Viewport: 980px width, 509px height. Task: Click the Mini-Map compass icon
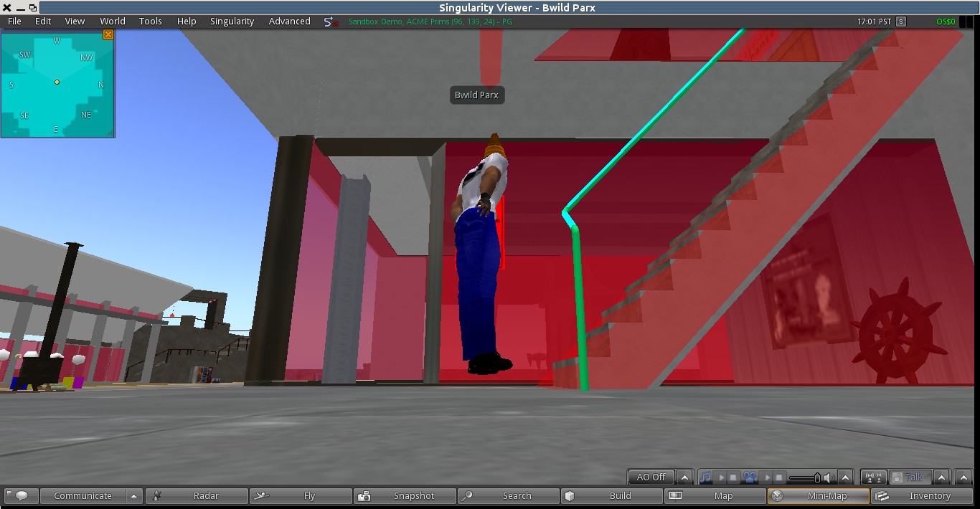pos(777,495)
